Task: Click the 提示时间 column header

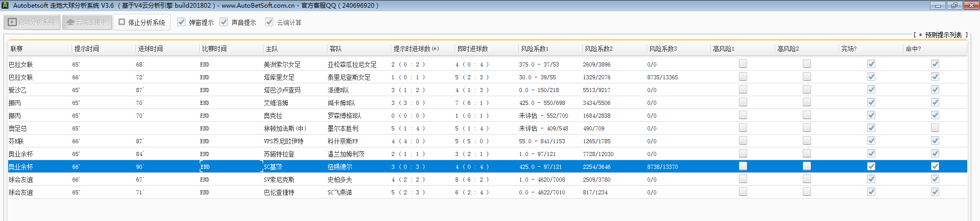Action: 87,49
